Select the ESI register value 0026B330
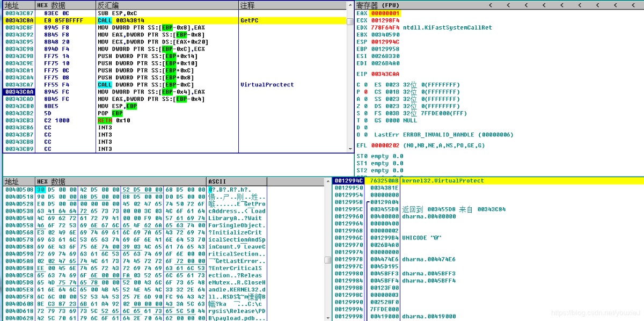 click(385, 56)
